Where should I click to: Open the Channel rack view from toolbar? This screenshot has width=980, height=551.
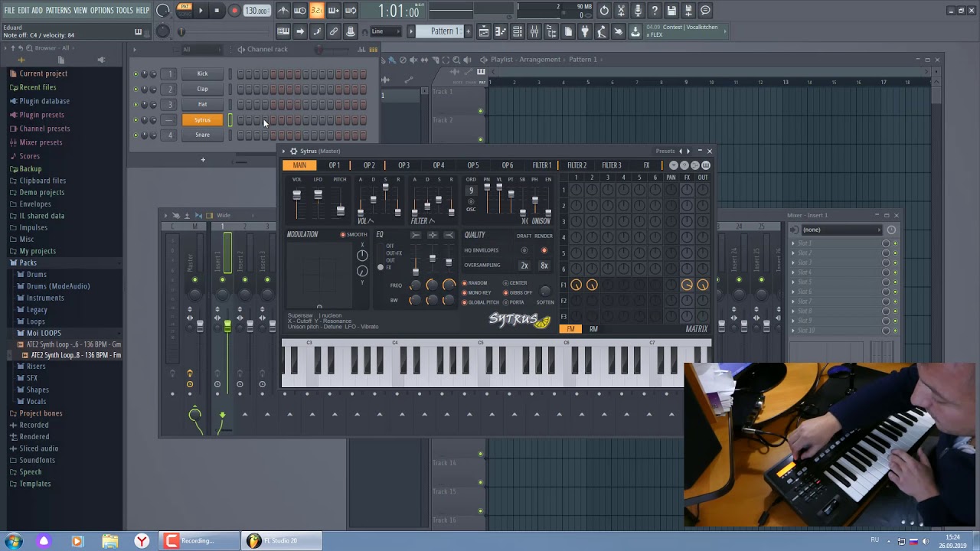point(518,31)
